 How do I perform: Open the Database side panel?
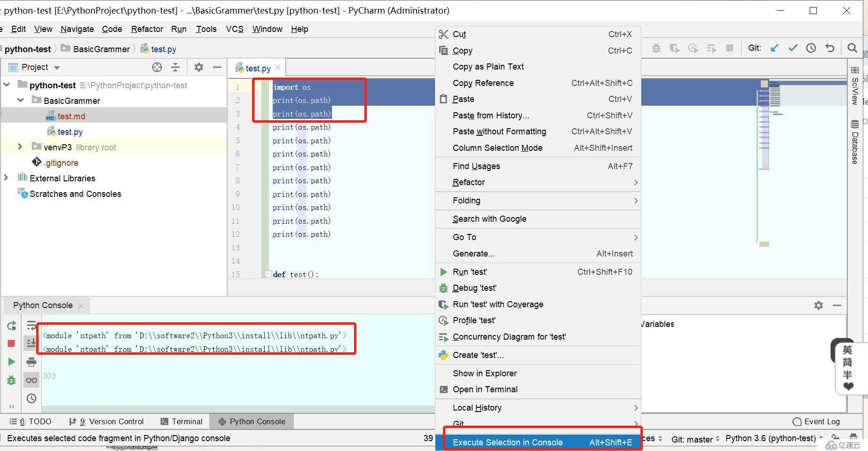(x=855, y=142)
